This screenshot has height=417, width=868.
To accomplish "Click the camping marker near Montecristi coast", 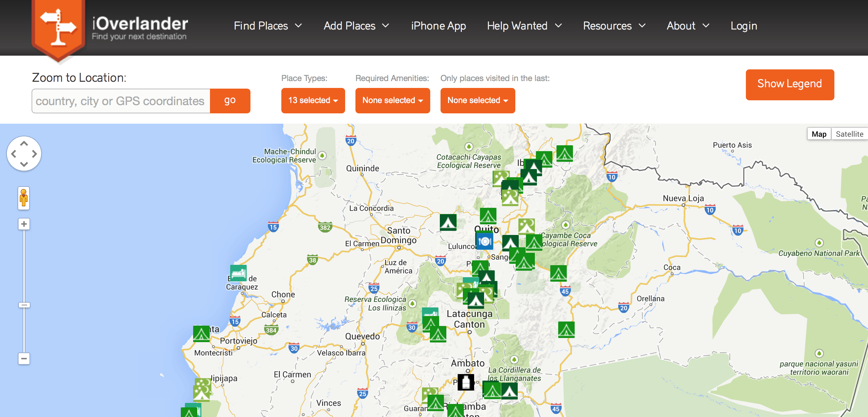I will coord(201,334).
